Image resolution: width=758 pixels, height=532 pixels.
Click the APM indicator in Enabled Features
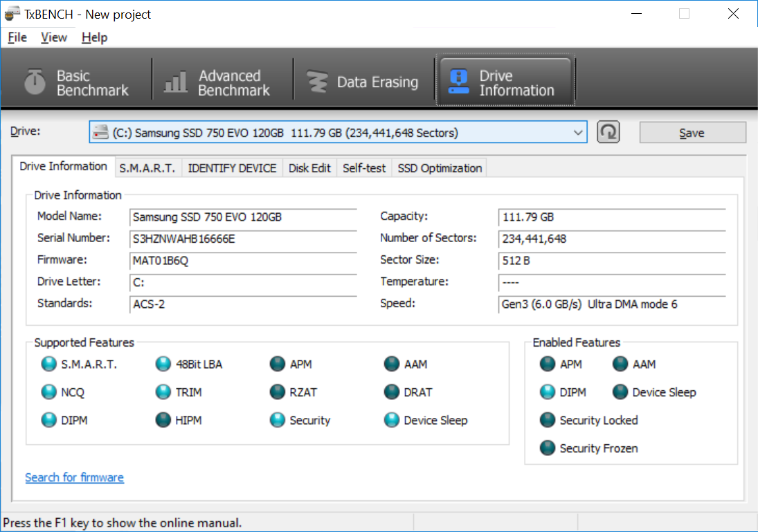pyautogui.click(x=548, y=364)
